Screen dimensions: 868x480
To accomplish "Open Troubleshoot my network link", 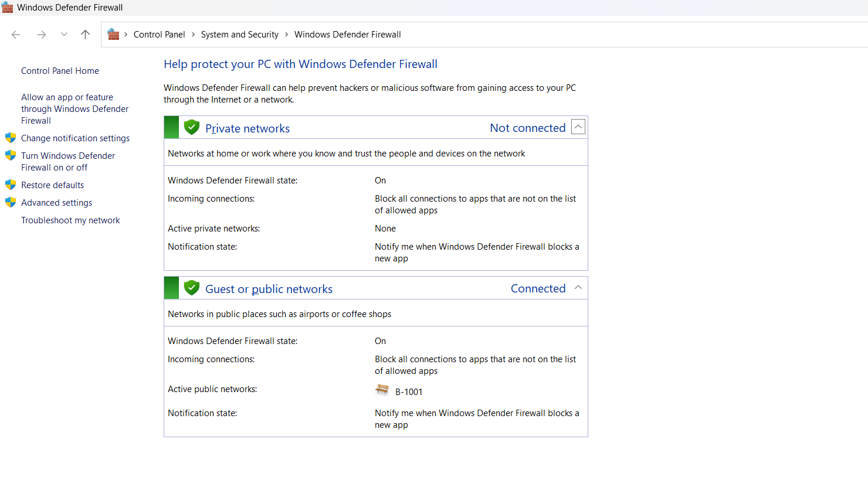I will point(70,220).
